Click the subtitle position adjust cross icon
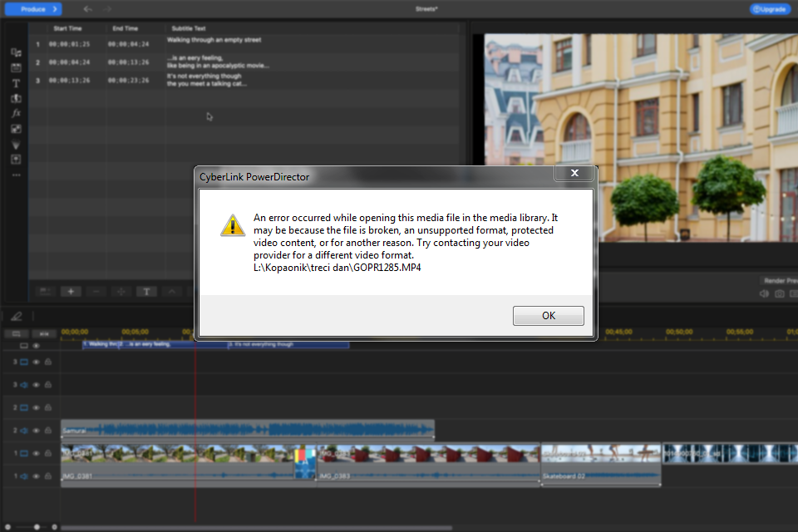The image size is (798, 532). 121,291
